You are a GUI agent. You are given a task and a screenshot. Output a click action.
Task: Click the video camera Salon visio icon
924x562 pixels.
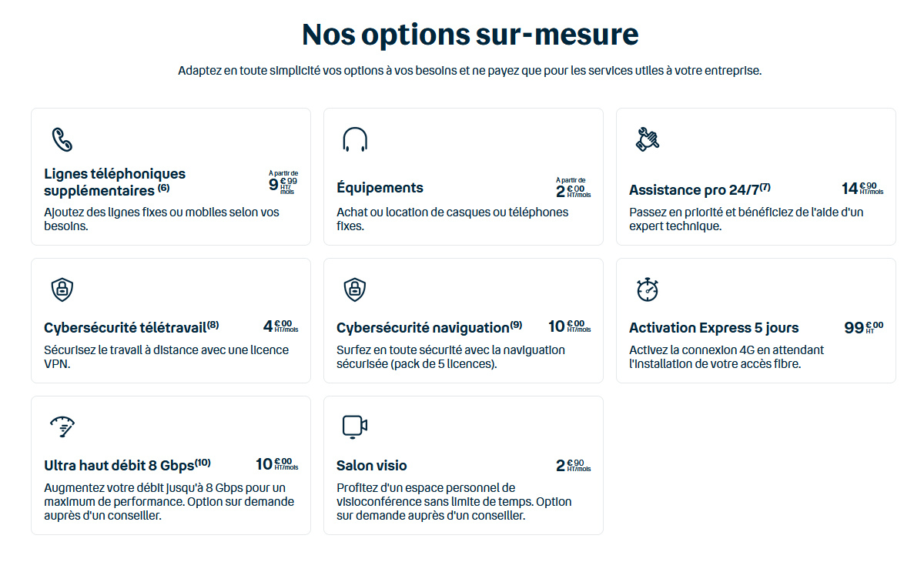[x=354, y=427]
